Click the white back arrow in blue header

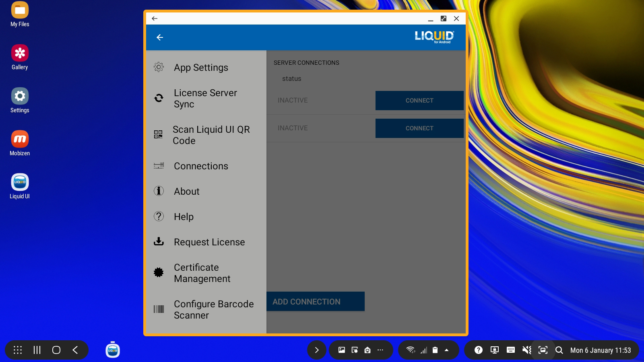(x=160, y=37)
